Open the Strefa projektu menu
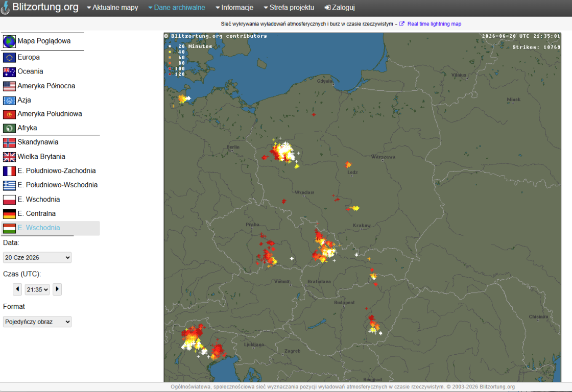Screen dimensions: 572x392 pyautogui.click(x=289, y=7)
